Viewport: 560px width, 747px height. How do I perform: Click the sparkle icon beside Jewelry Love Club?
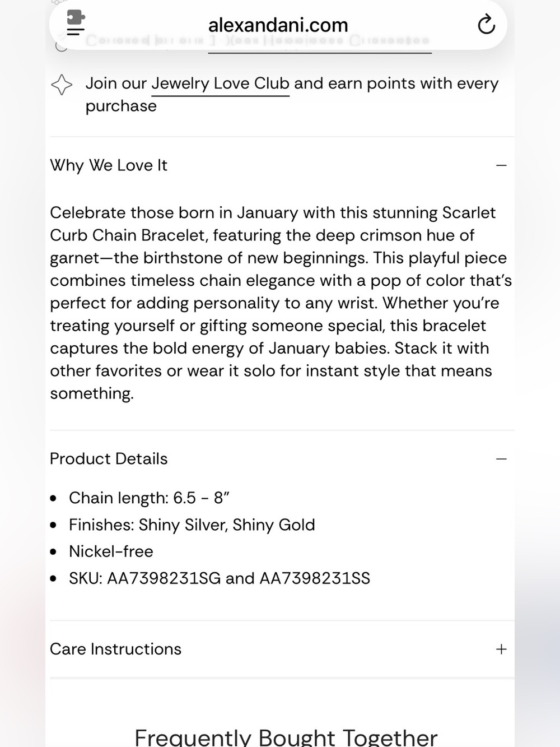pyautogui.click(x=62, y=85)
